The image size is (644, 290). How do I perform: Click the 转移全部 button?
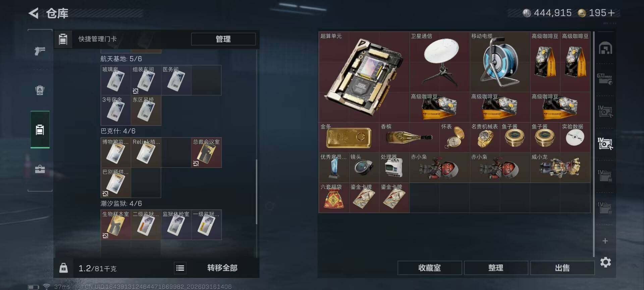222,268
